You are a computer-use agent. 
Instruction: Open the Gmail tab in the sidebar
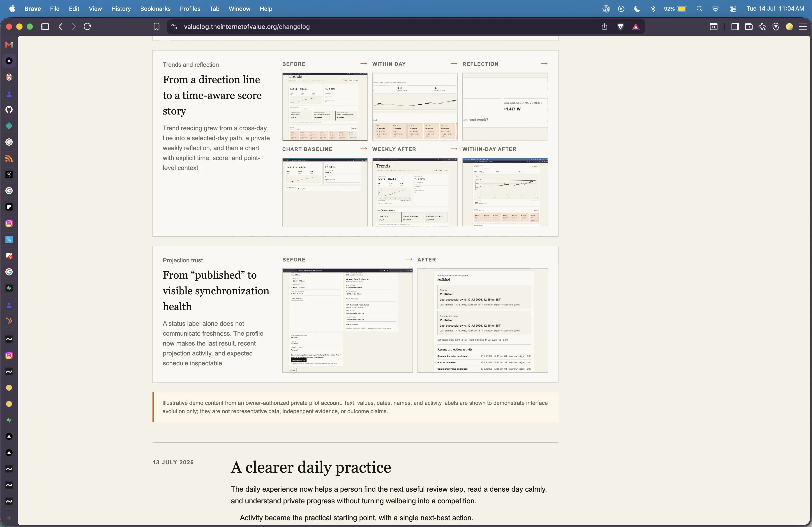click(9, 45)
